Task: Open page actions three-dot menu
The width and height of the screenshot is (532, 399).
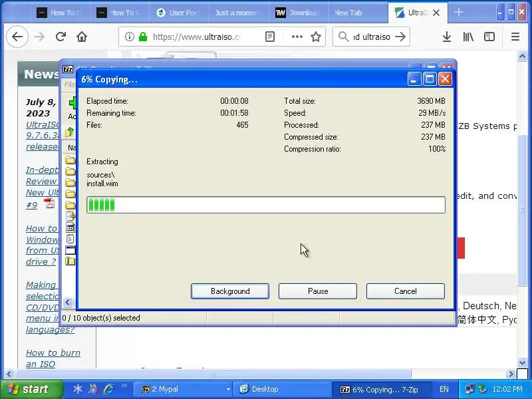Action: [297, 37]
